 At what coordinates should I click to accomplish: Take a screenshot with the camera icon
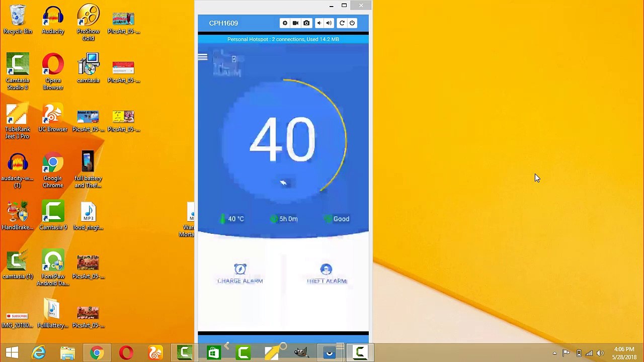click(x=306, y=23)
